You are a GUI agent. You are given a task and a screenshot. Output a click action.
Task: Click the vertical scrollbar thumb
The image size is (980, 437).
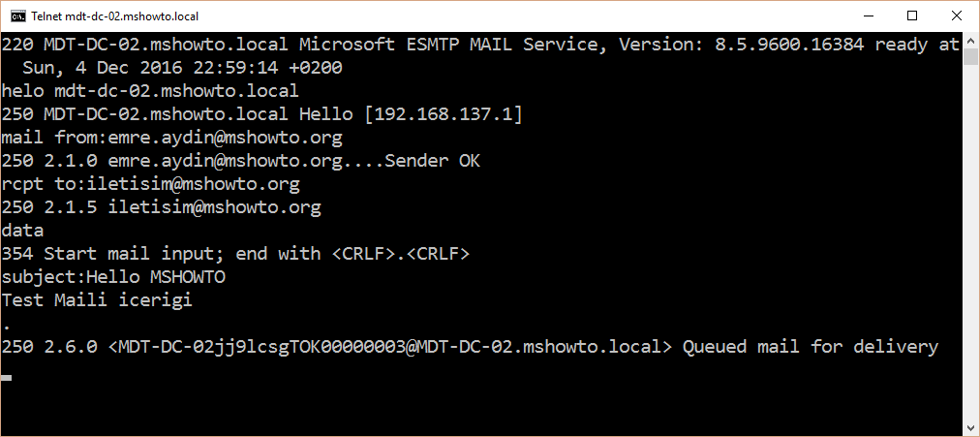coord(970,55)
